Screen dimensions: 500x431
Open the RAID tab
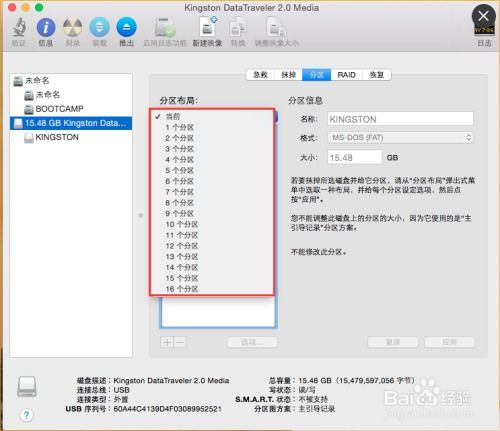(346, 75)
